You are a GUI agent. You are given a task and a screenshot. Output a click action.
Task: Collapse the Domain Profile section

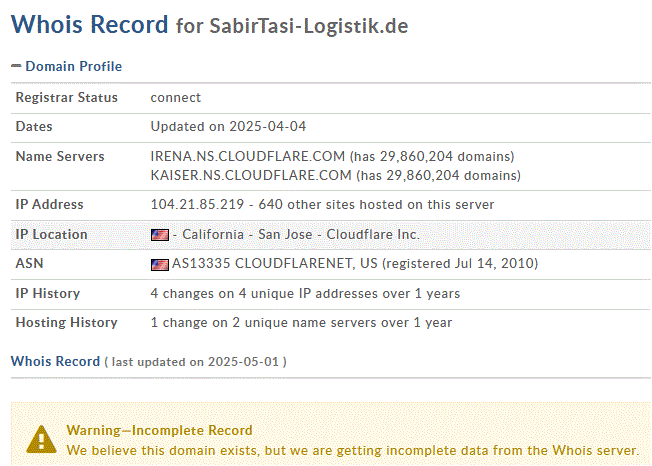[72, 66]
